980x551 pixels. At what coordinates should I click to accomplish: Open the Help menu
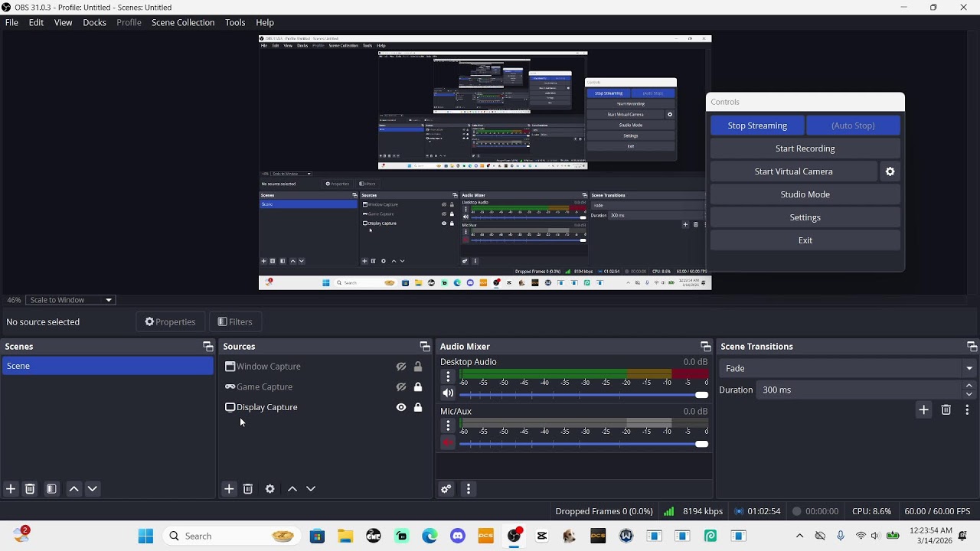(x=265, y=22)
